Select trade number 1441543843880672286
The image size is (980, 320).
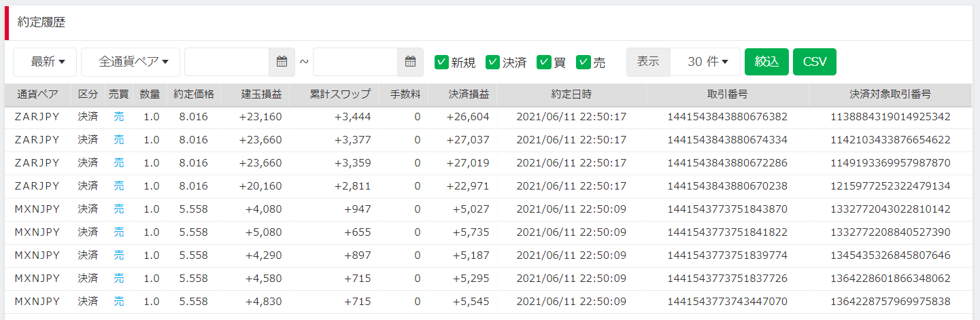click(727, 163)
